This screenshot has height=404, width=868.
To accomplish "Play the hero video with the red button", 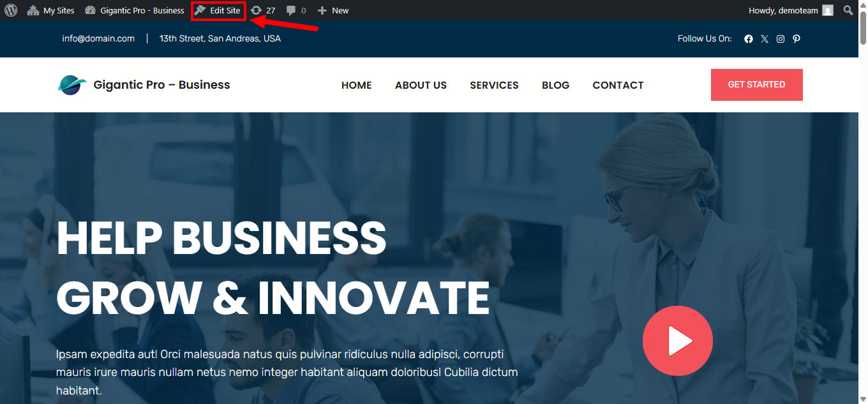I will tap(678, 341).
